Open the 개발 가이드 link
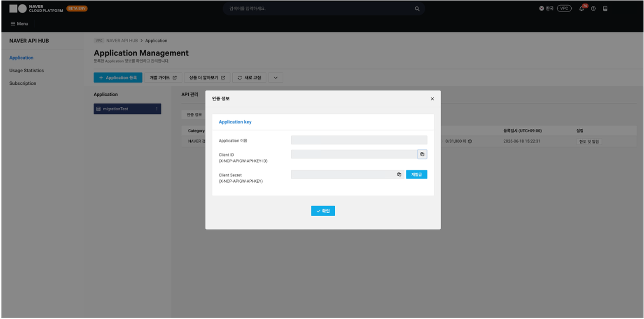Image resolution: width=644 pixels, height=319 pixels. 163,78
